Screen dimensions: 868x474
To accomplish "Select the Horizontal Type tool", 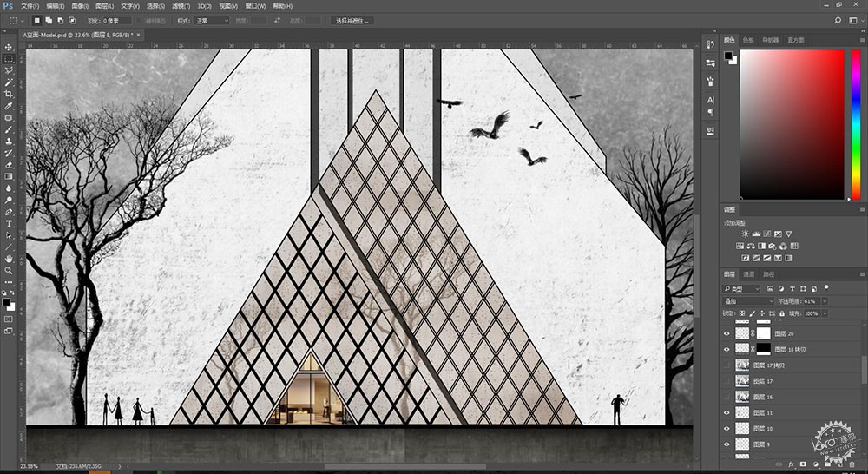I will pos(9,224).
